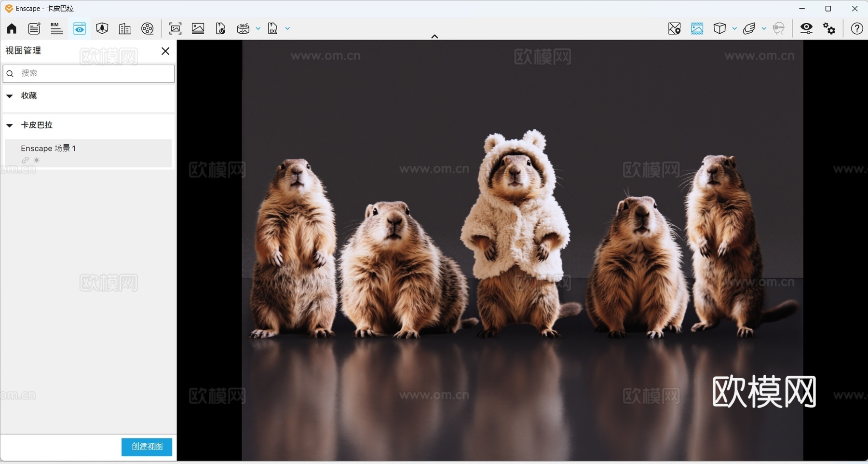The height and width of the screenshot is (464, 868).
Task: Toggle the BIM information mode icon
Action: click(x=57, y=28)
